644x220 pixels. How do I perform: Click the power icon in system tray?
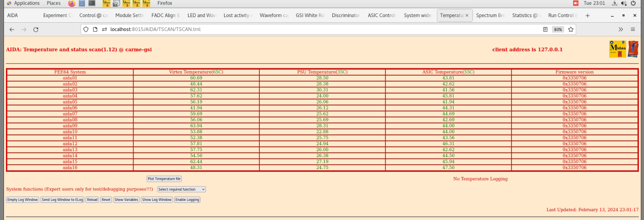633,3
